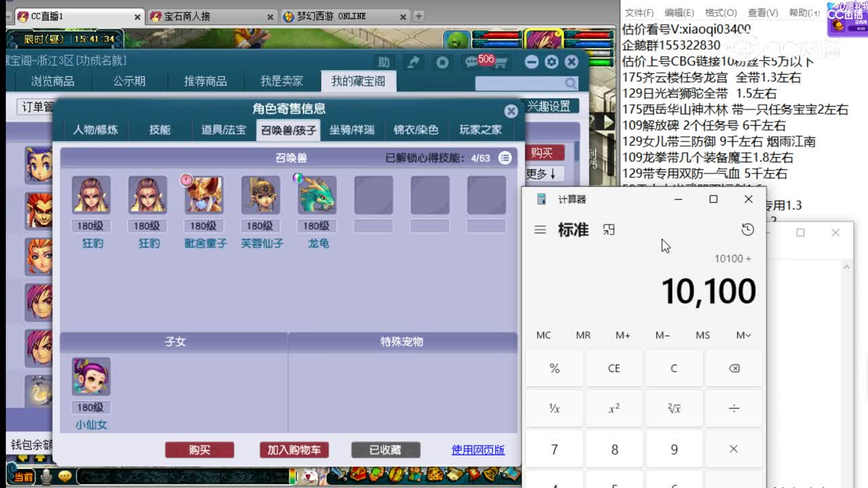Click the 藏宝阁 search input field
This screenshot has width=868, height=488.
tap(519, 83)
